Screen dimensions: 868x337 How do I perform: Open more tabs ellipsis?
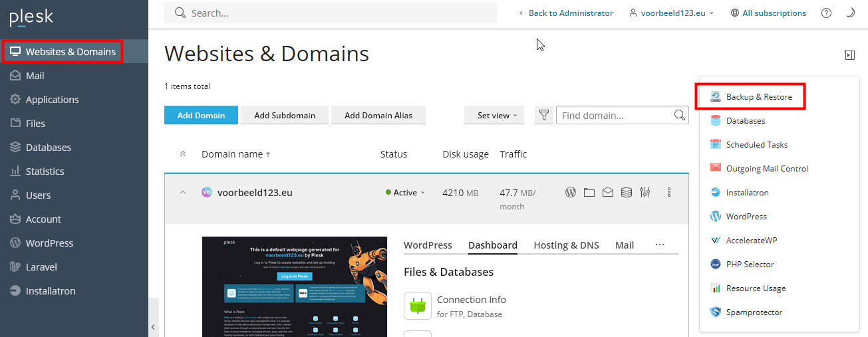[x=660, y=245]
